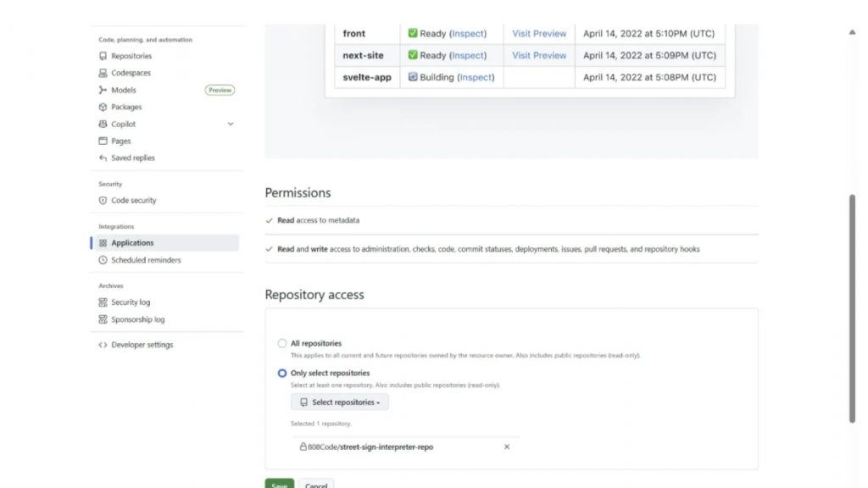This screenshot has height=488, width=868.
Task: Click the Code security shield icon
Action: [x=103, y=201]
